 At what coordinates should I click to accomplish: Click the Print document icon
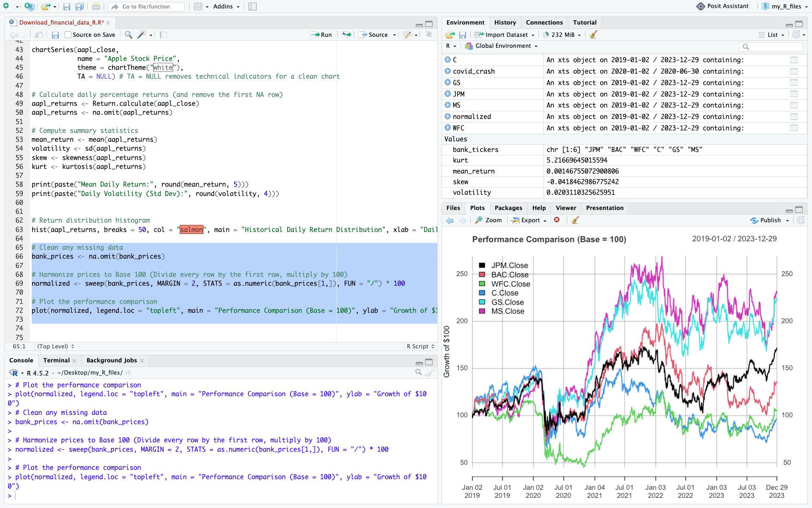96,6
